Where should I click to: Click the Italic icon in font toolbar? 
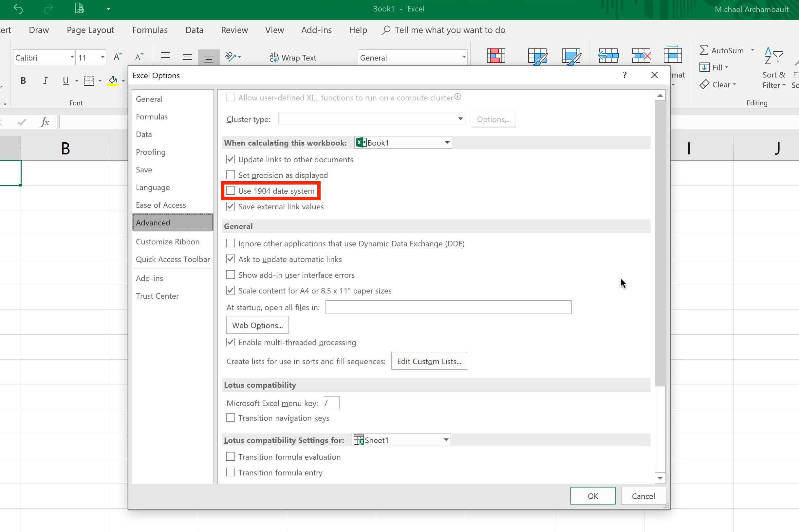tap(45, 80)
